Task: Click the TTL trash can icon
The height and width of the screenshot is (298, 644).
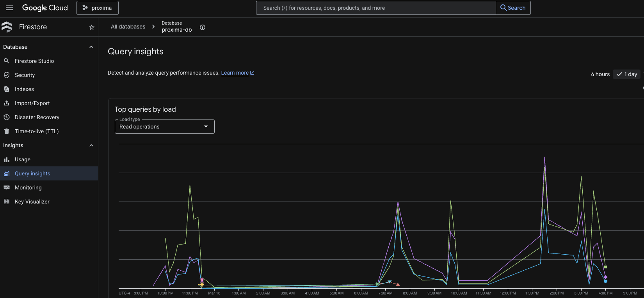Action: coord(7,131)
